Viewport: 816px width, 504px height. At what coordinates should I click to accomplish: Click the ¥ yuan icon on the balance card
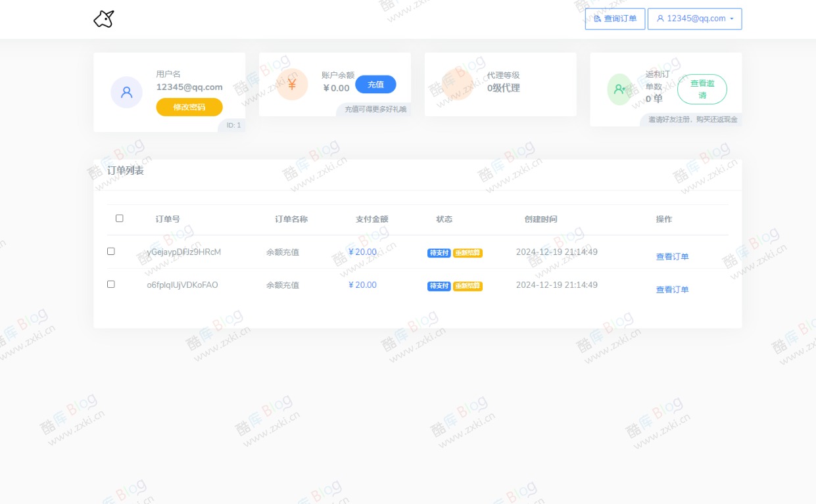point(292,84)
